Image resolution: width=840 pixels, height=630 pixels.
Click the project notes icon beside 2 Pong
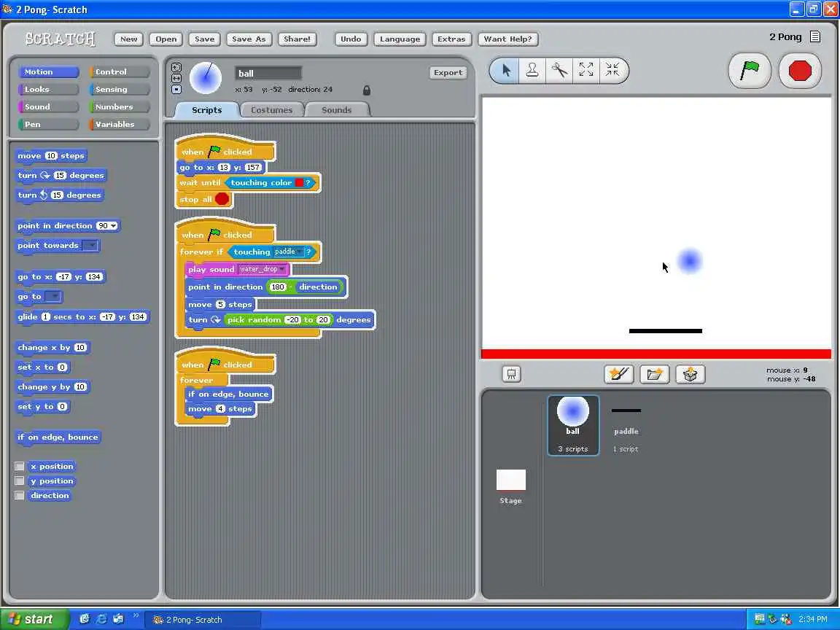tap(814, 36)
